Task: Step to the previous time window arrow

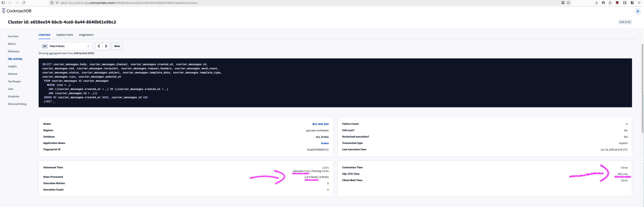Action: pos(99,46)
